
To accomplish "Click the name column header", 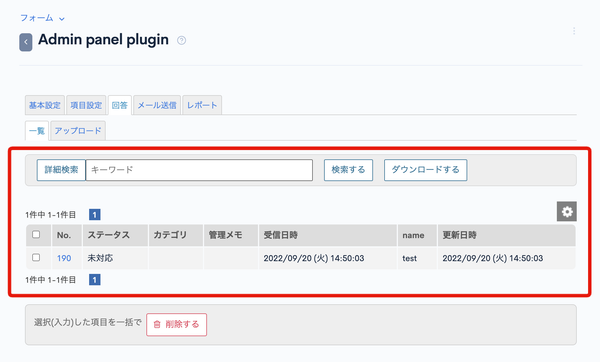I will pos(417,235).
